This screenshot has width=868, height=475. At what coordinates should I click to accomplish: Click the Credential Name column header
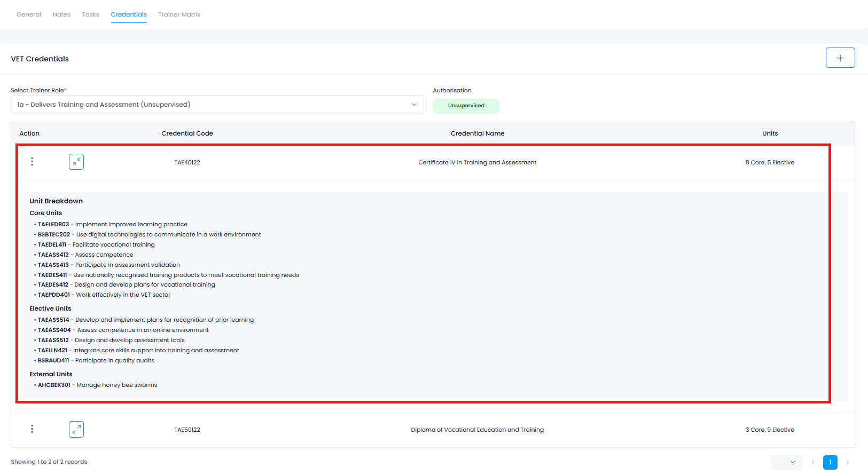(478, 133)
